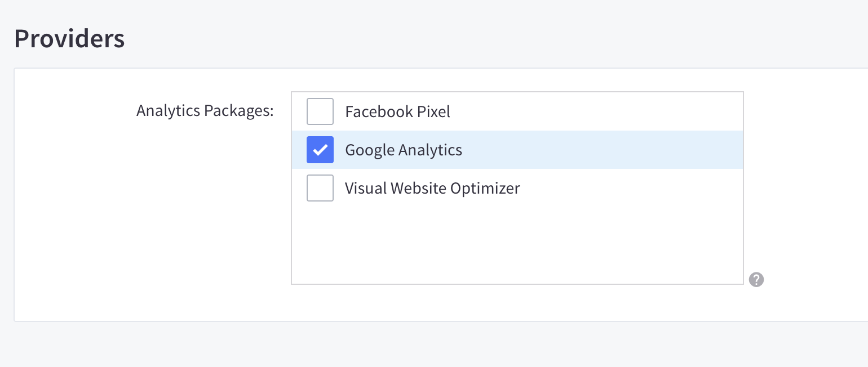Screen dimensions: 868x367
Task: Click the word "Packages:" in the field label
Action: pos(238,110)
